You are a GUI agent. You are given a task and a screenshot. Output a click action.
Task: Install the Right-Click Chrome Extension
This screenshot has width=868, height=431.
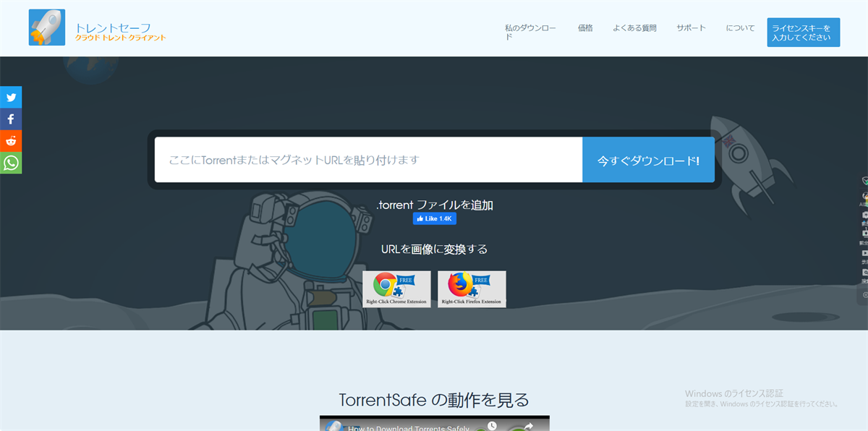coord(396,289)
